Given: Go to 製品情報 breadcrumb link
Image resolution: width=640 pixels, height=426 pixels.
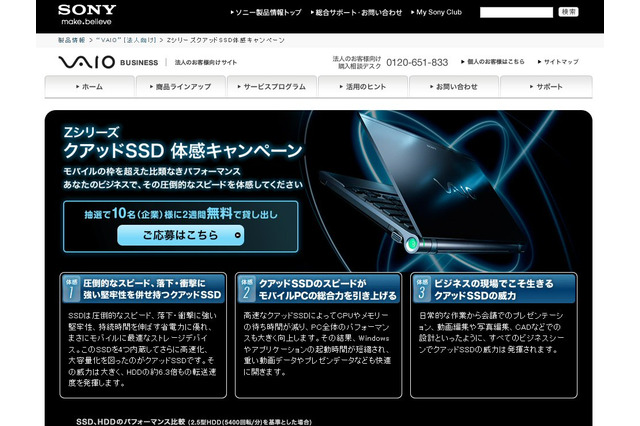Looking at the screenshot, I should pyautogui.click(x=71, y=40).
